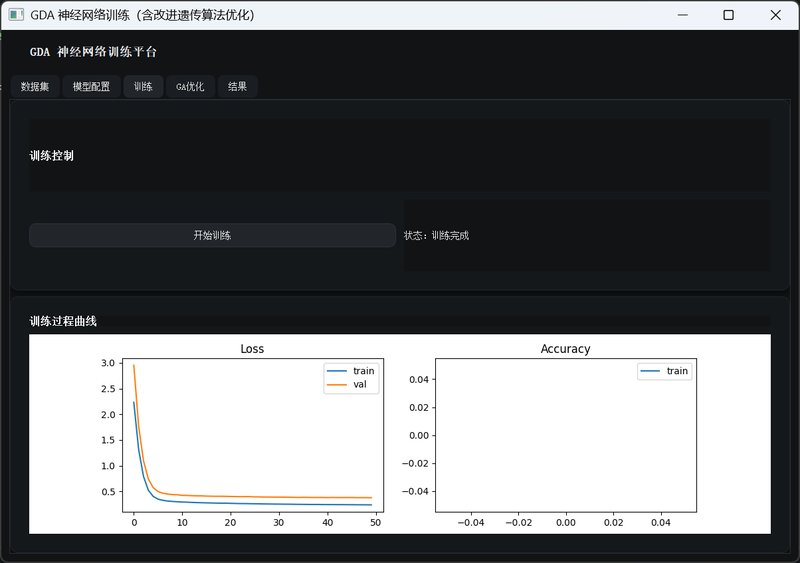Click the Loss plot legend box
The width and height of the screenshot is (800, 563).
[x=351, y=378]
